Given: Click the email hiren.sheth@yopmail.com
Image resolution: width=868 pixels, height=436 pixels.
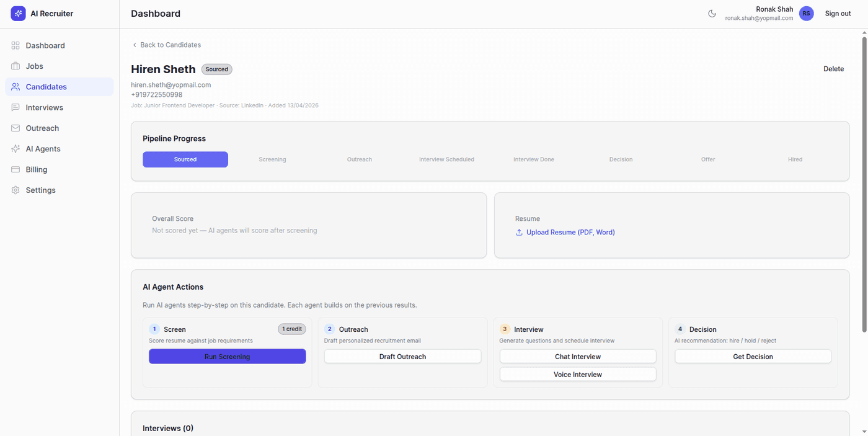Looking at the screenshot, I should (171, 85).
